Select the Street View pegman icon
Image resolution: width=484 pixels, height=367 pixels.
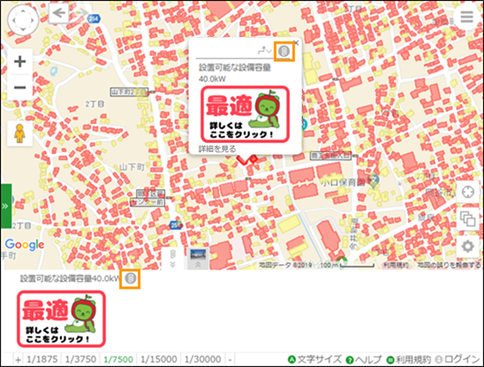[x=20, y=133]
